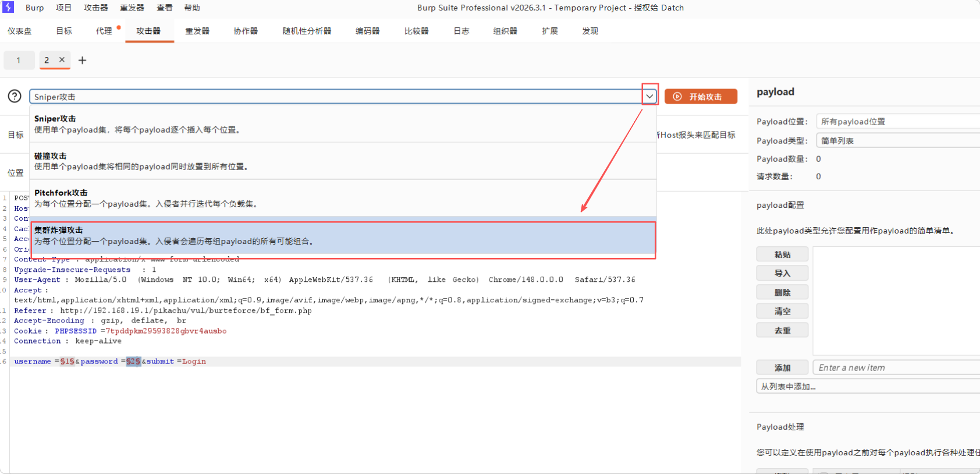Open the Payload位置 dropdown
The height and width of the screenshot is (474, 980).
[898, 121]
